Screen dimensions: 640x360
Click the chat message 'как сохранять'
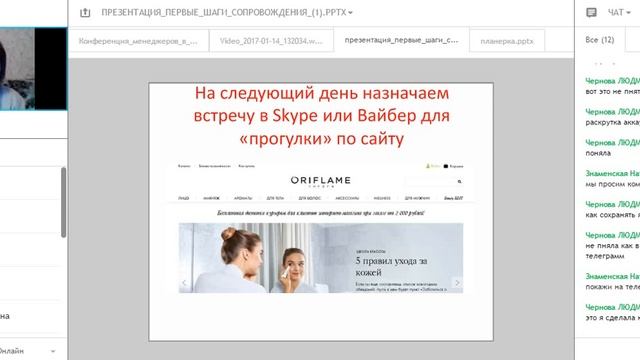pyautogui.click(x=613, y=215)
